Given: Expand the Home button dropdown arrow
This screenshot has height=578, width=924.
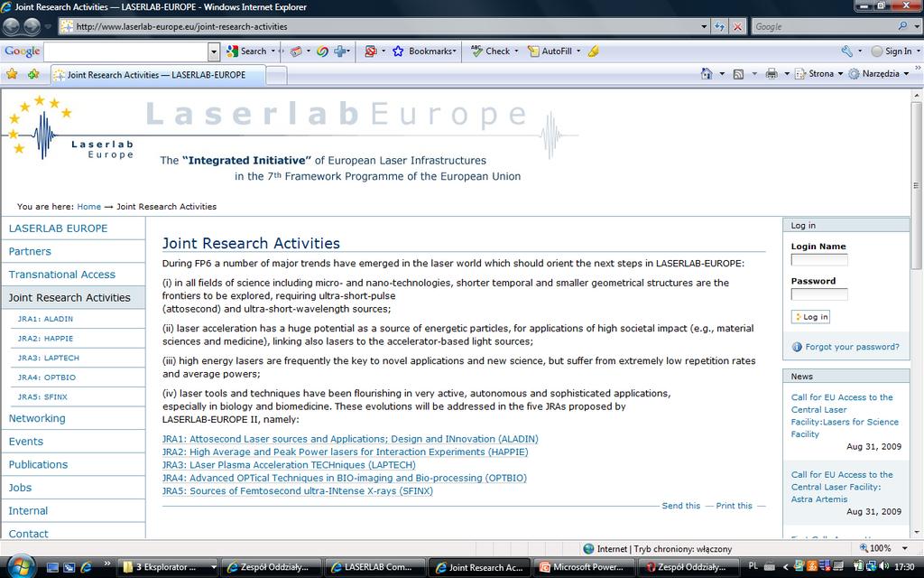Looking at the screenshot, I should [x=722, y=74].
